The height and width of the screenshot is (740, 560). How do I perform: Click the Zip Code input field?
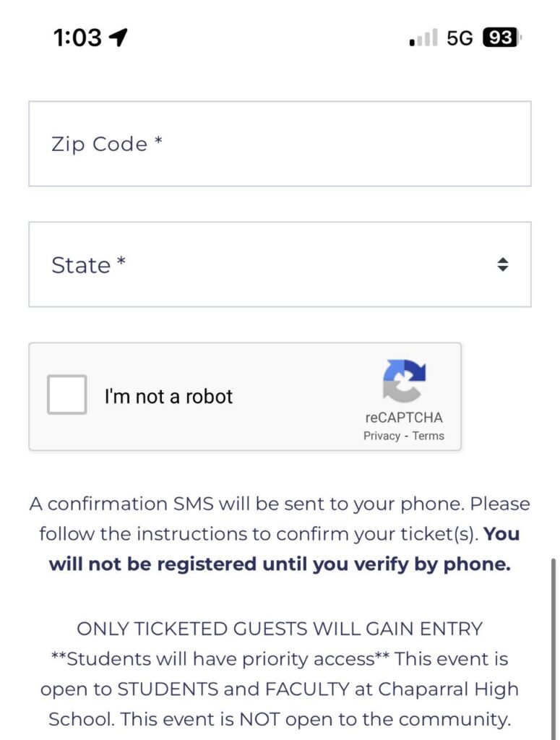[280, 144]
